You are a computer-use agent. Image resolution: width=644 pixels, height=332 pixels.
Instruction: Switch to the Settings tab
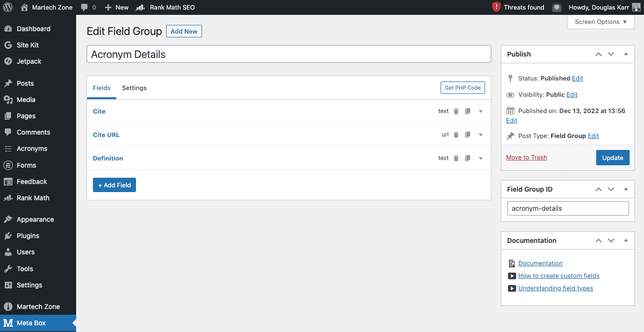(134, 88)
